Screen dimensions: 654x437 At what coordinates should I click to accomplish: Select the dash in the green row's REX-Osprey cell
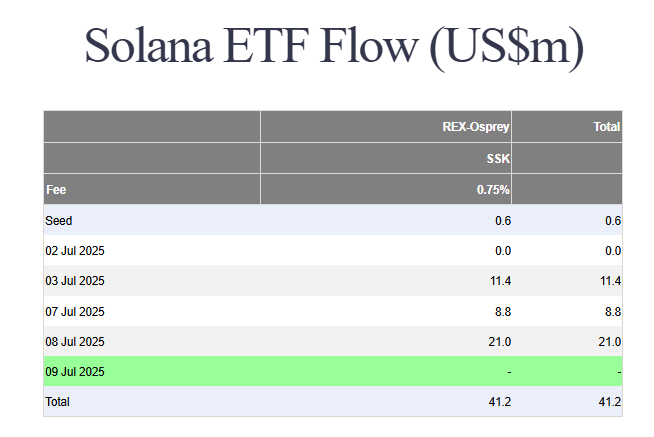(x=509, y=372)
